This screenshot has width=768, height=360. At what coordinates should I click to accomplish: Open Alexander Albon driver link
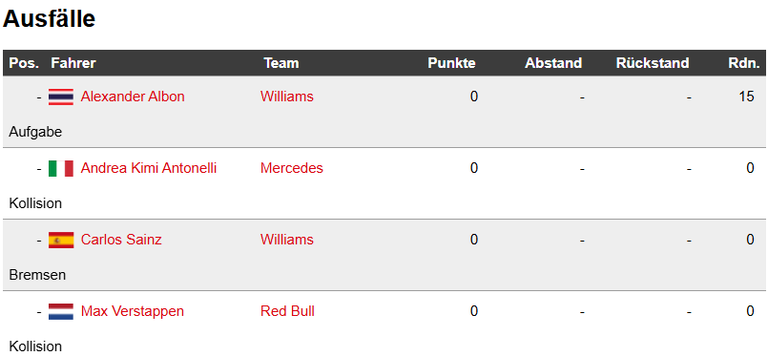pyautogui.click(x=133, y=96)
